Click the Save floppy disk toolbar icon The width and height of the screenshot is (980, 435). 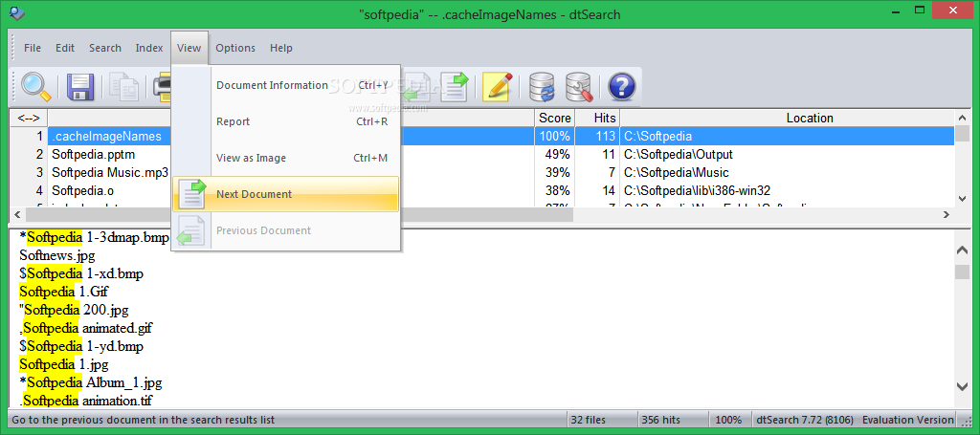[80, 87]
